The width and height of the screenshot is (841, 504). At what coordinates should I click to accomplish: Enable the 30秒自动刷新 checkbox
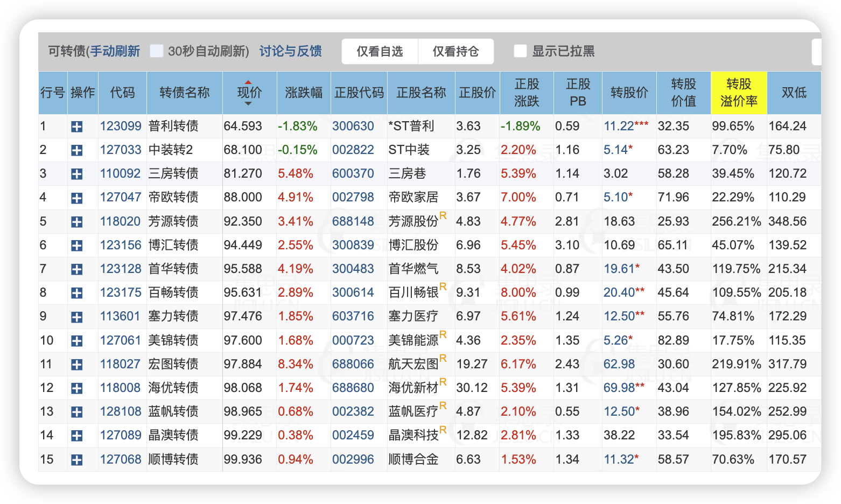coord(157,51)
